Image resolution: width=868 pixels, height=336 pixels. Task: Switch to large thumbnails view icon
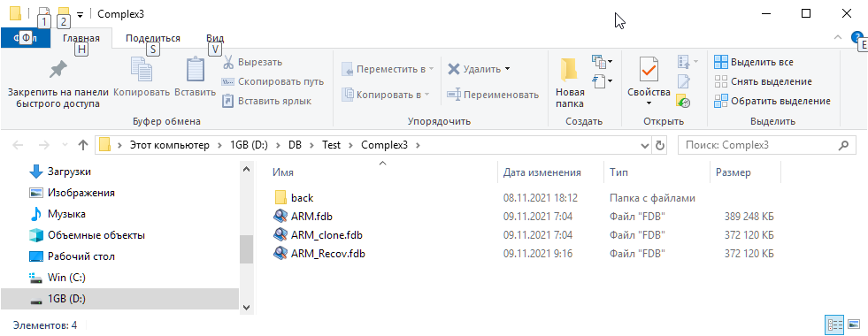(x=853, y=325)
